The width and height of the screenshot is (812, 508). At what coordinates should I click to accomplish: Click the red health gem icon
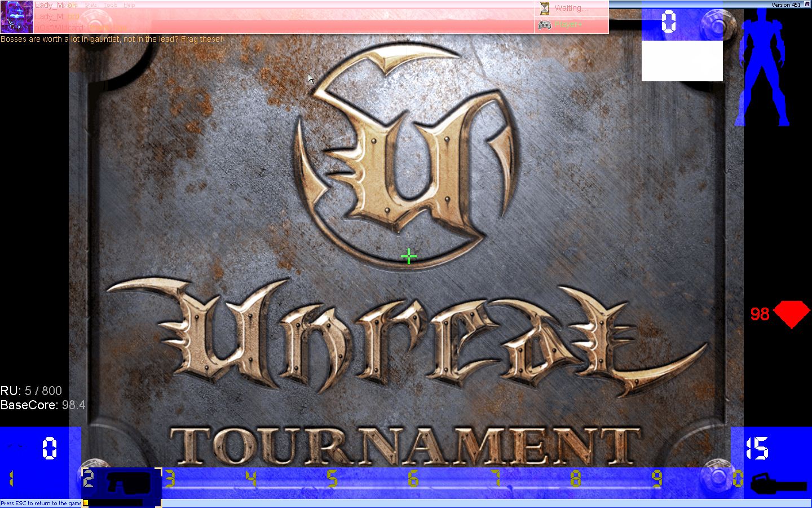(792, 314)
